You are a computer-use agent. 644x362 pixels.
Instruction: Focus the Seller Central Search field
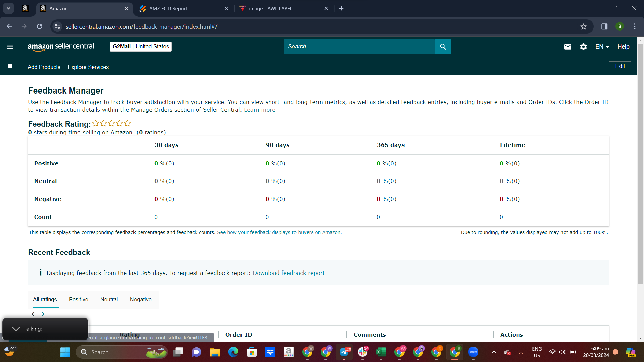[x=359, y=47]
